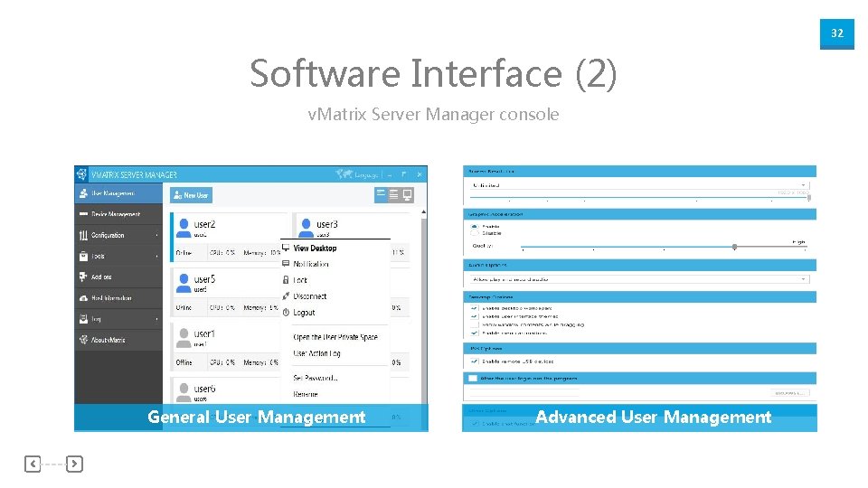Screen dimensions: 868x488
Task: Switch to list view layout icon
Action: point(393,194)
